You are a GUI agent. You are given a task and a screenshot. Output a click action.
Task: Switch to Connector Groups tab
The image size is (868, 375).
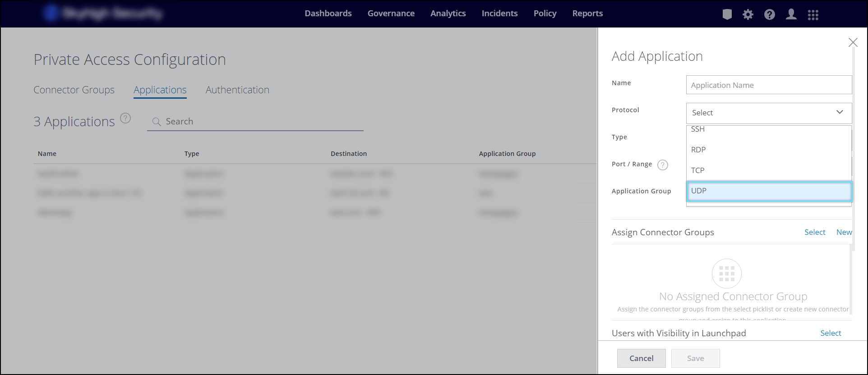coord(74,90)
